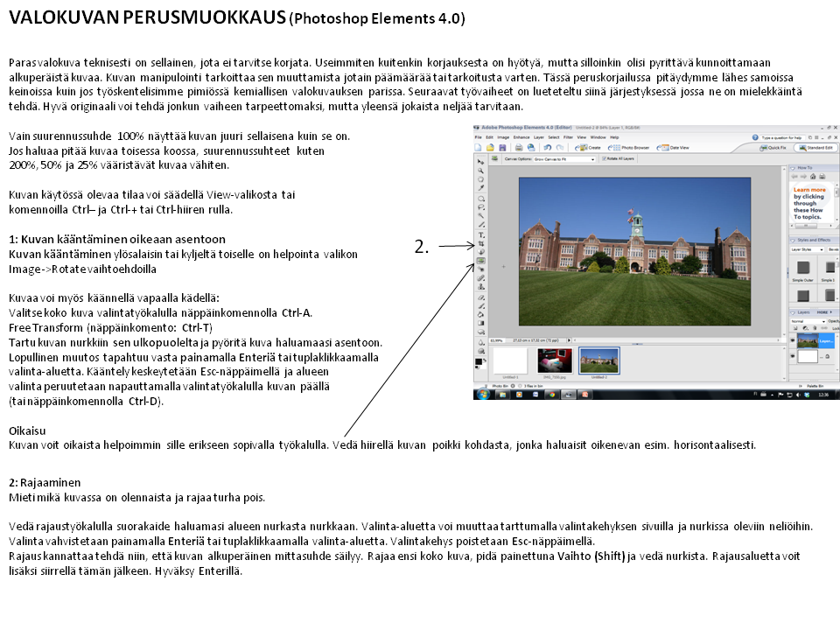Click the Save floppy disk icon
840x630 pixels.
502,147
